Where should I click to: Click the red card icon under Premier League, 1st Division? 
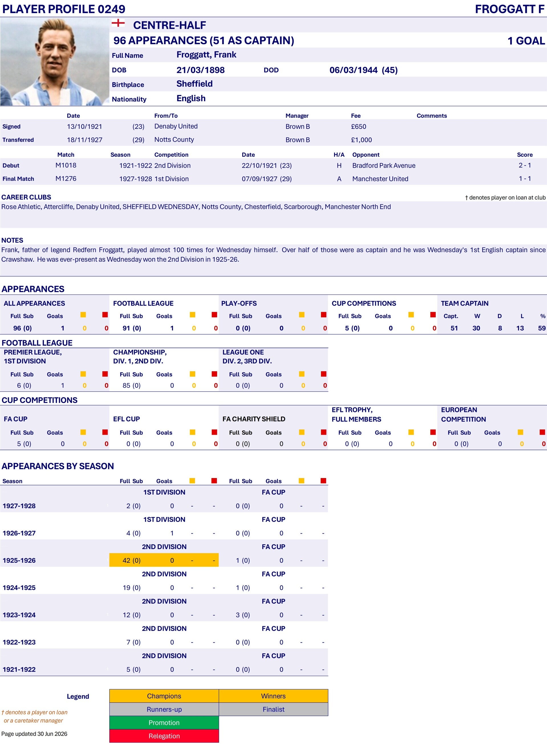pos(105,374)
